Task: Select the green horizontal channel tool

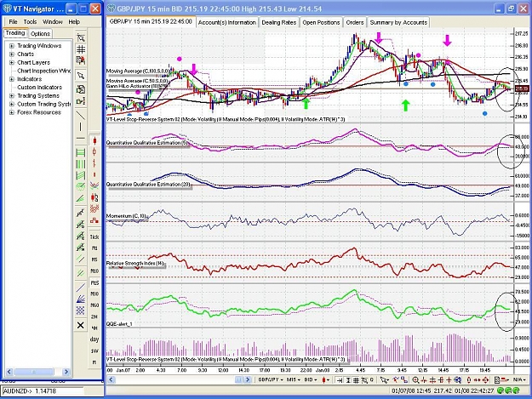Action: coord(81,152)
